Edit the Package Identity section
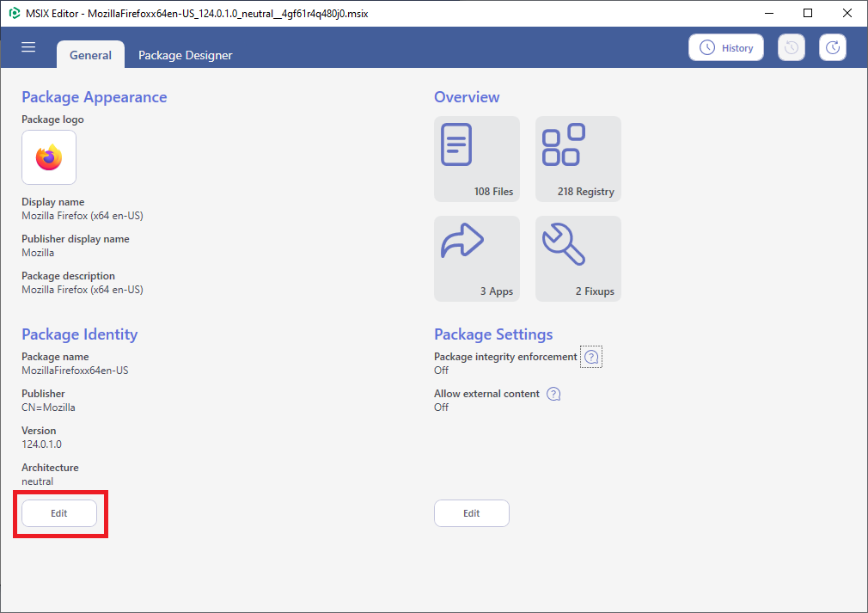 [x=59, y=513]
